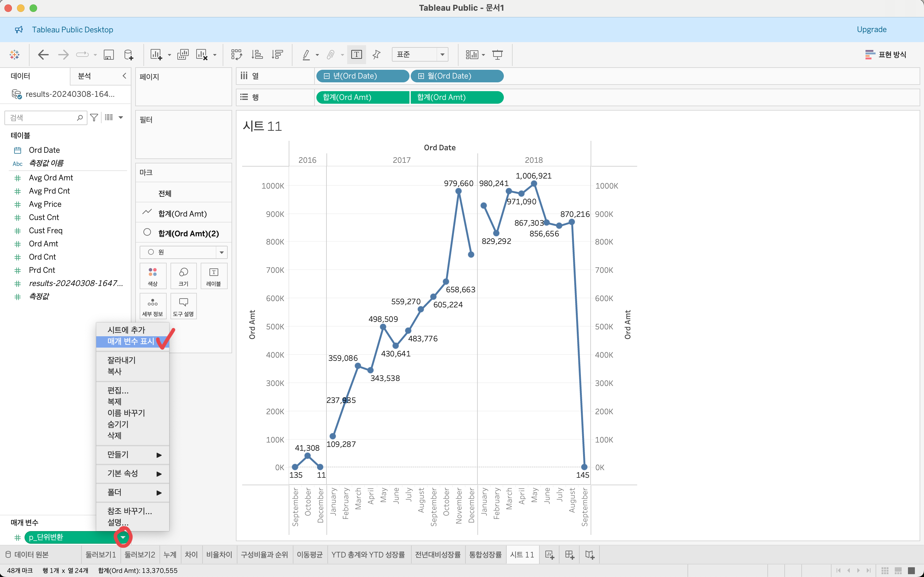Click the save icon in toolbar
This screenshot has width=924, height=577.
109,55
